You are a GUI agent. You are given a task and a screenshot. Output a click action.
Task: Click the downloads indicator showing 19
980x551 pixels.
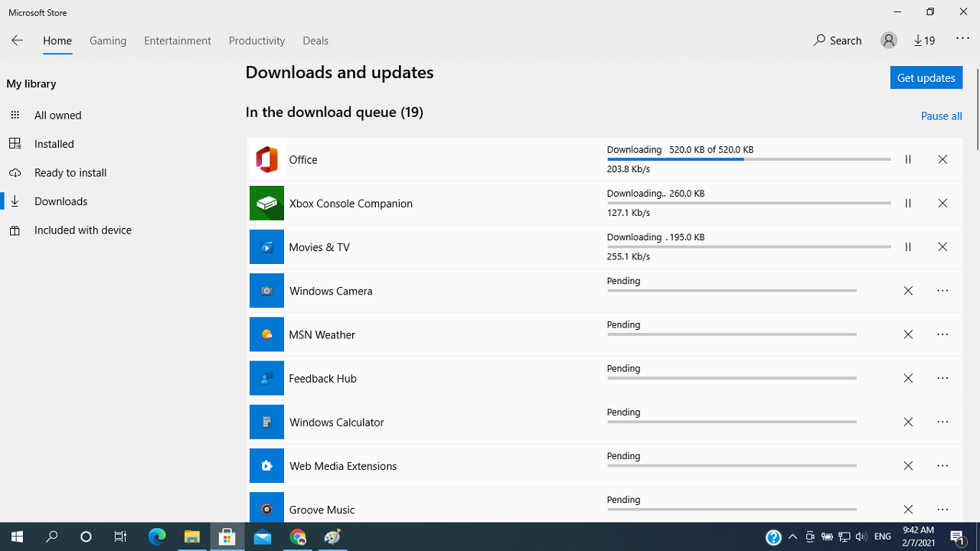pos(925,41)
